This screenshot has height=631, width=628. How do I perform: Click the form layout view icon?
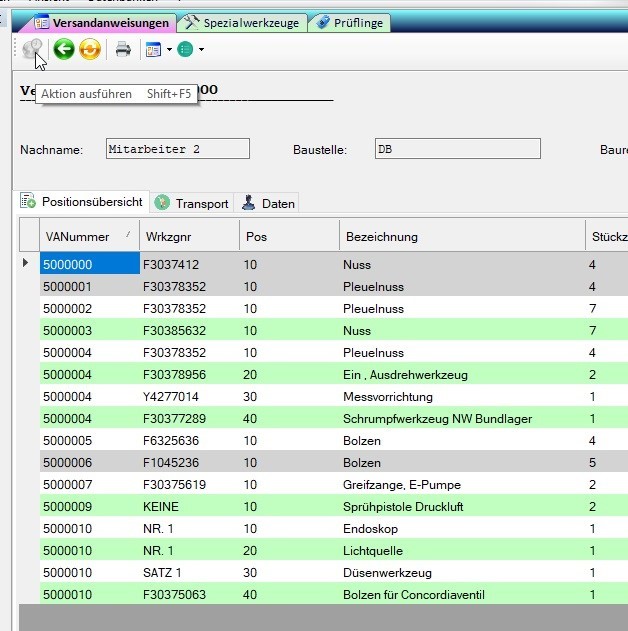tap(153, 49)
